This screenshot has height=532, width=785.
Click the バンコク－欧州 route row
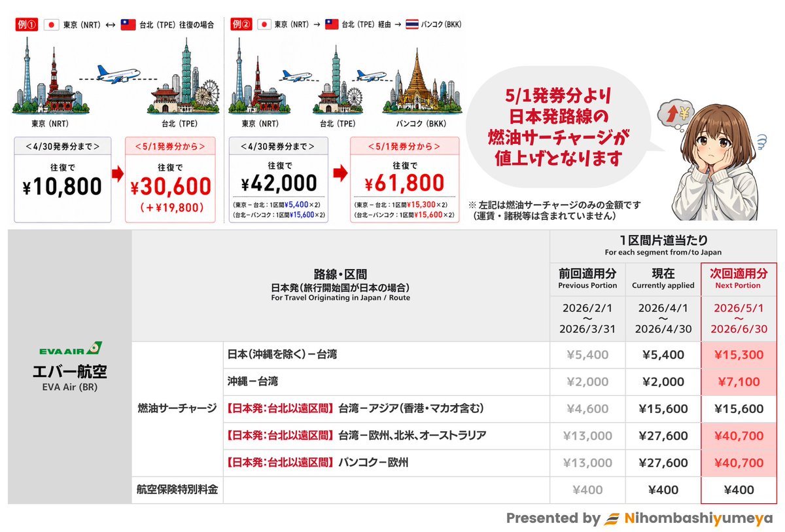(386, 463)
